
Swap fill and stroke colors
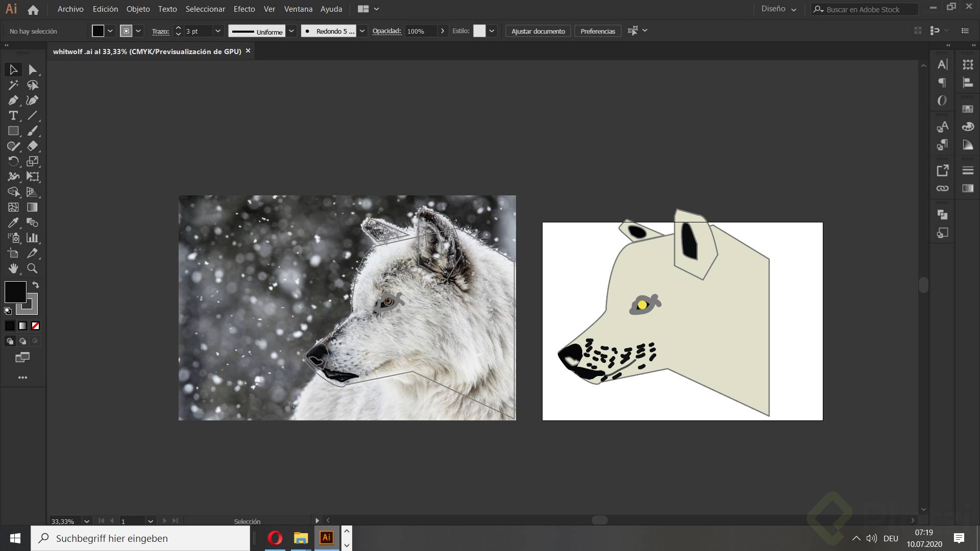[36, 285]
